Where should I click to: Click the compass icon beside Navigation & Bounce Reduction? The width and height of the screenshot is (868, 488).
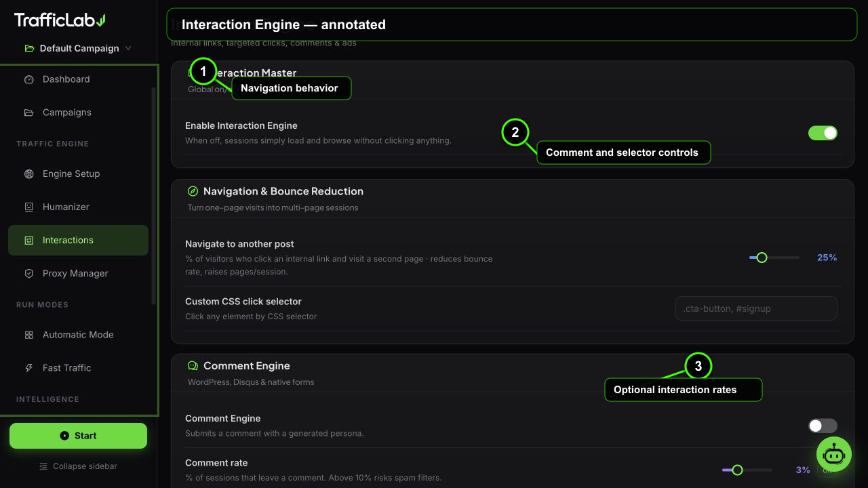pos(193,191)
